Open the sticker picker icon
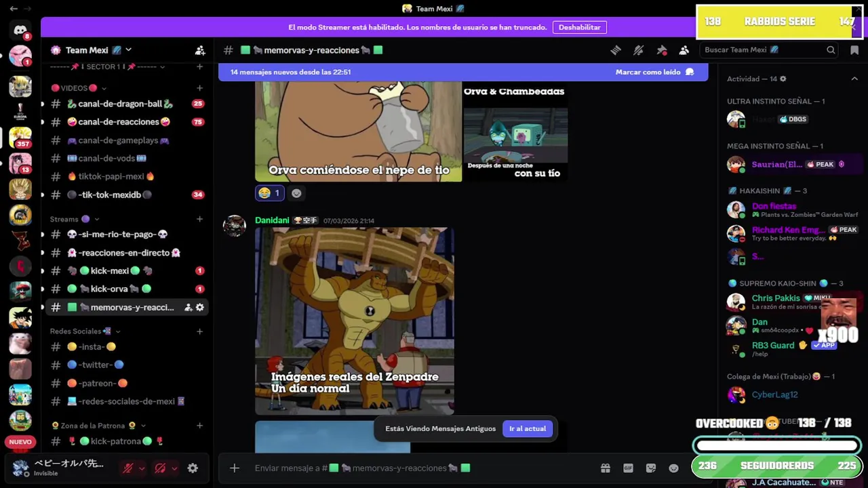868x488 pixels. coord(651,468)
